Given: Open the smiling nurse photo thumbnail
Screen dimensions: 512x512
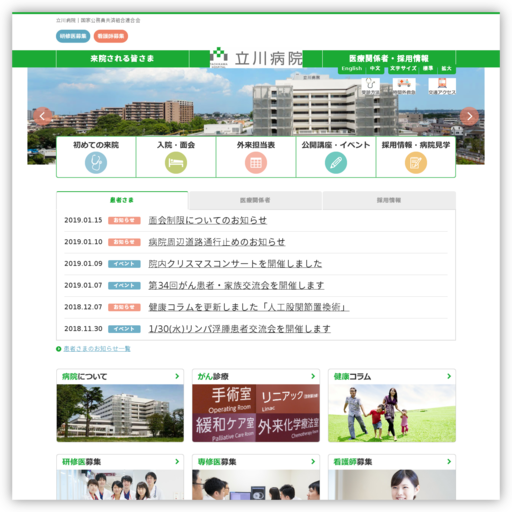Looking at the screenshot, I should pyautogui.click(x=392, y=485).
